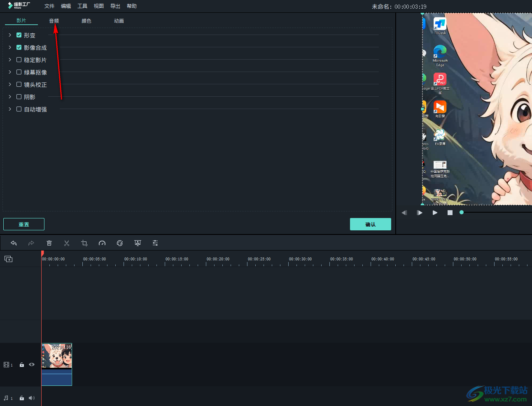This screenshot has height=406, width=532.
Task: Click the 00:00:10:00 mark on timeline ruler
Action: (135, 259)
